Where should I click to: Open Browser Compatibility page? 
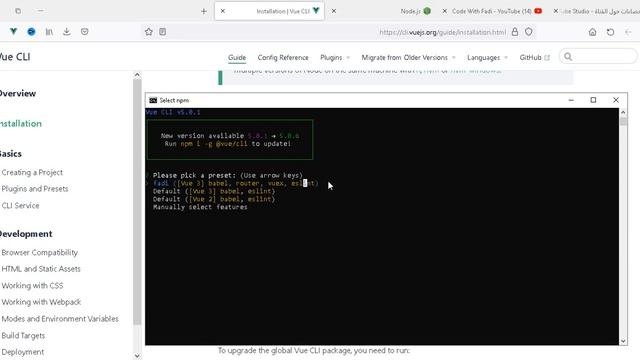(40, 252)
